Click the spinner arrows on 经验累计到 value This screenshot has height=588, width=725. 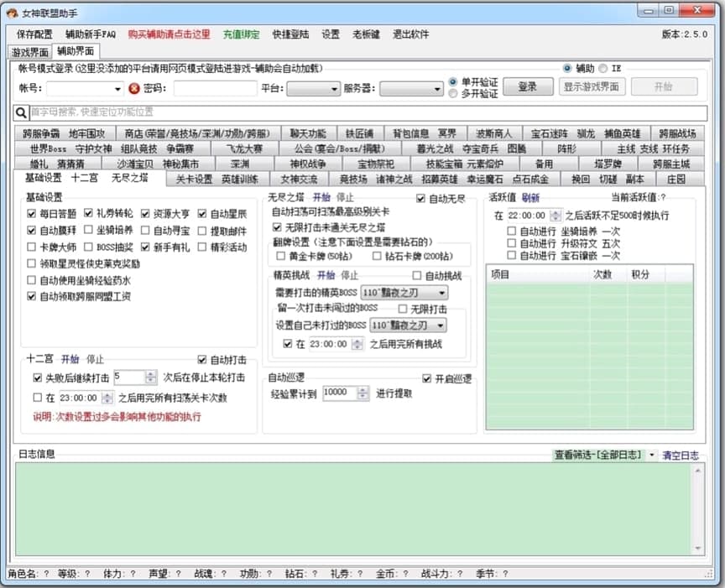(x=365, y=393)
